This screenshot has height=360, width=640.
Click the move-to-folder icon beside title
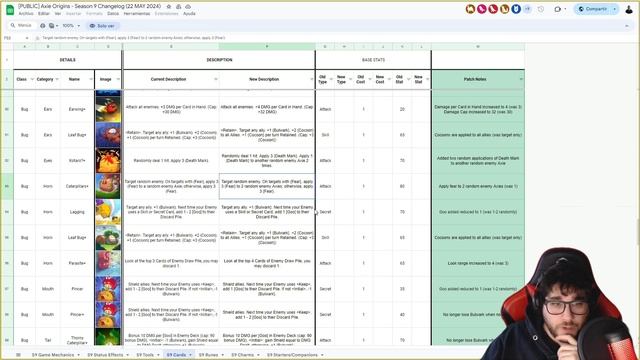click(x=178, y=7)
